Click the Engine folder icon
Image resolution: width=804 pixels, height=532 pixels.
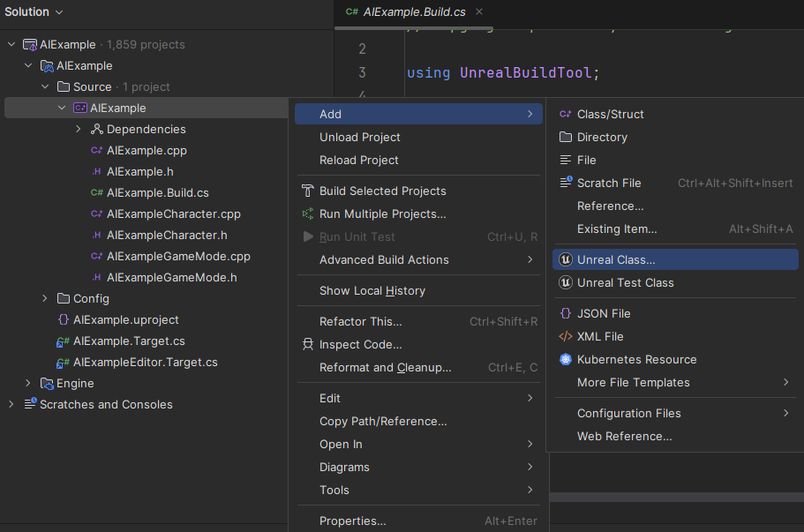(47, 384)
